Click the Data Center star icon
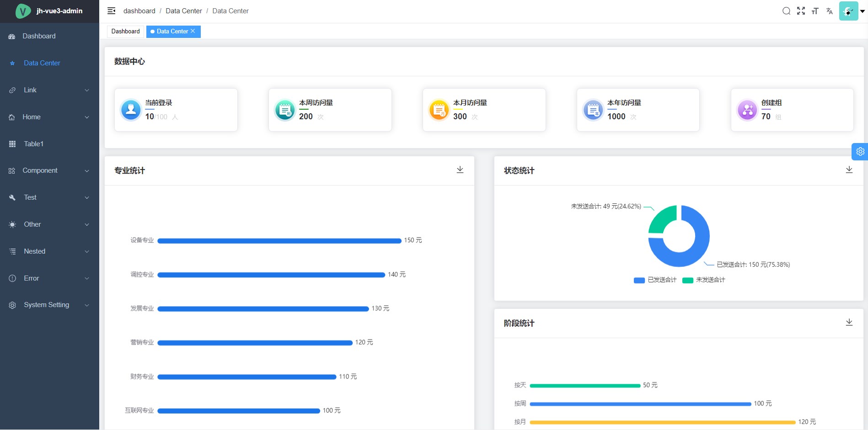Image resolution: width=868 pixels, height=430 pixels. (12, 63)
